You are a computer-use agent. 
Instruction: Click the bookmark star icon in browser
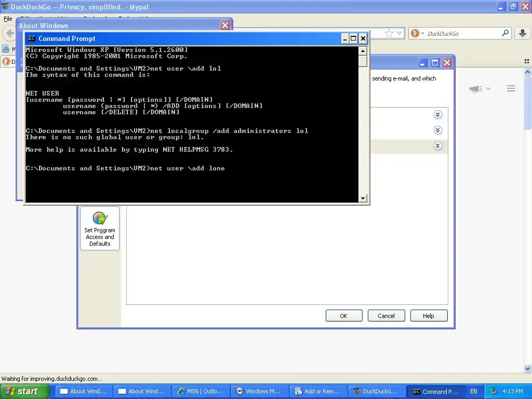pyautogui.click(x=389, y=33)
